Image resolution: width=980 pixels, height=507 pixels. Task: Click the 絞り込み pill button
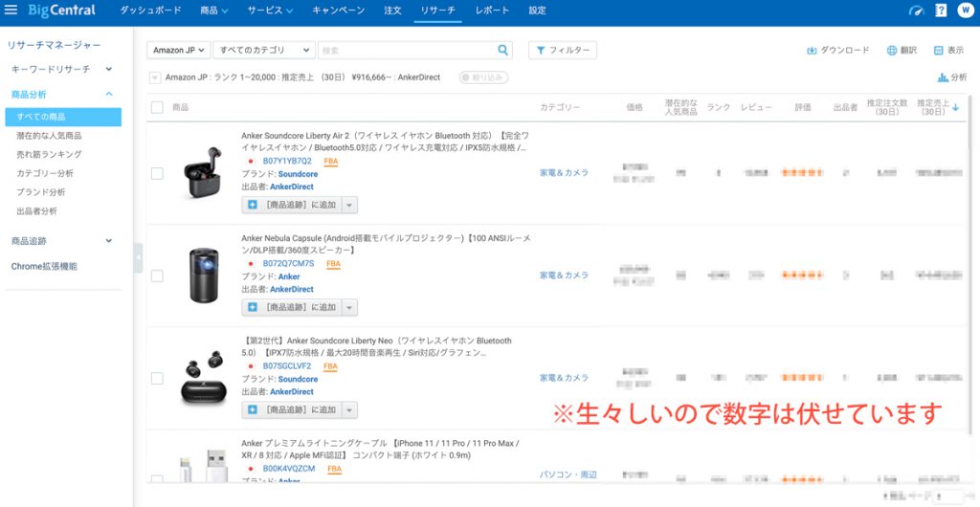point(483,77)
